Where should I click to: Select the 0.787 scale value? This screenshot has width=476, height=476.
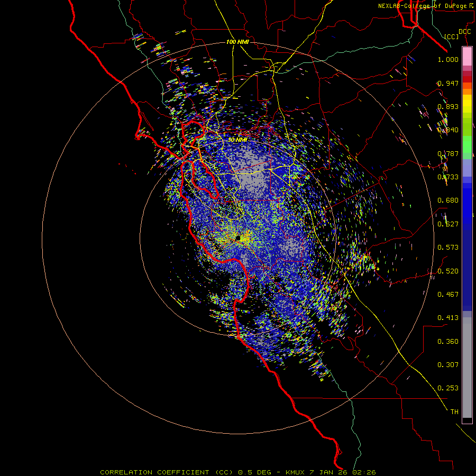tap(448, 153)
